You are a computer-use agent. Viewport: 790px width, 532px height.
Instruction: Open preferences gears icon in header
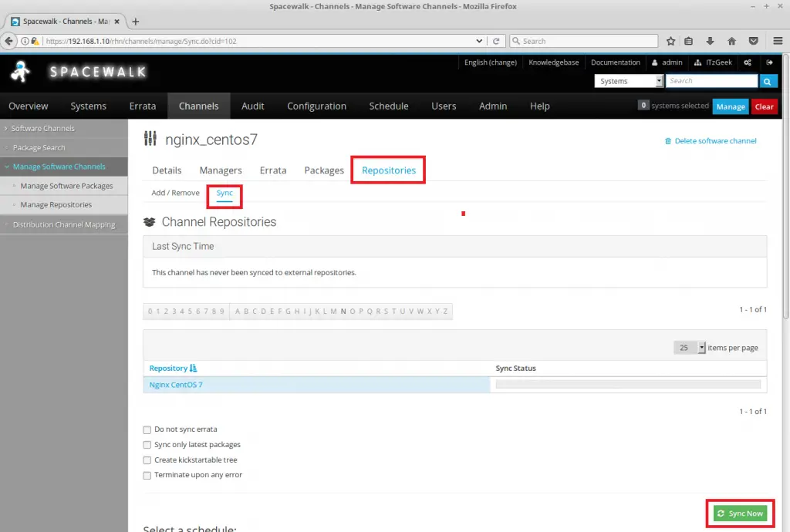748,62
